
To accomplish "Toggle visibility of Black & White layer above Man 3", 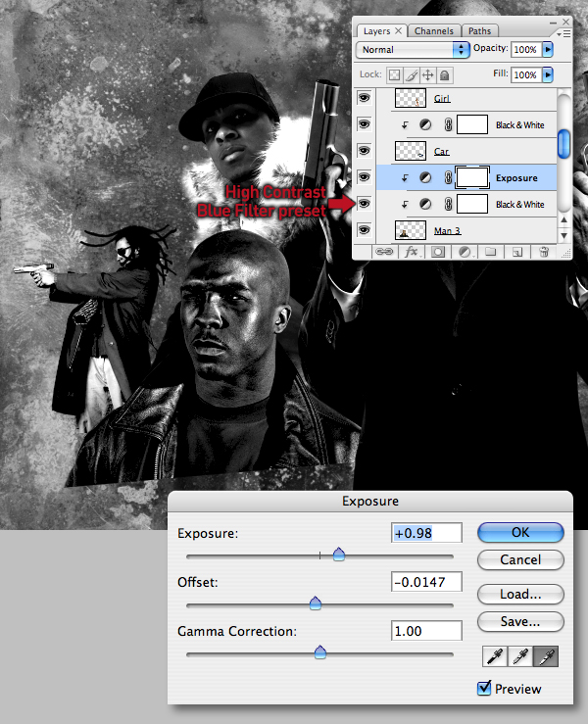I will 365,203.
